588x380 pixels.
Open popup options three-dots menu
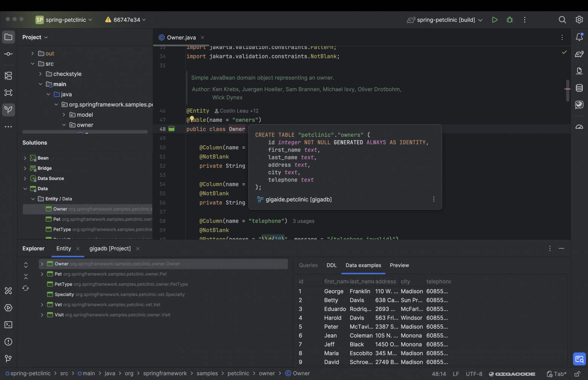[x=434, y=199]
